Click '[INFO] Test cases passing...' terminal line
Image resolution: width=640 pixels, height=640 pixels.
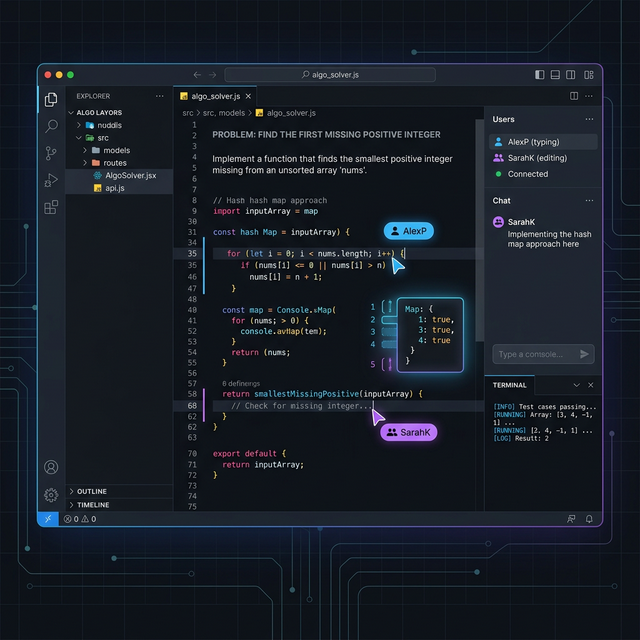545,407
